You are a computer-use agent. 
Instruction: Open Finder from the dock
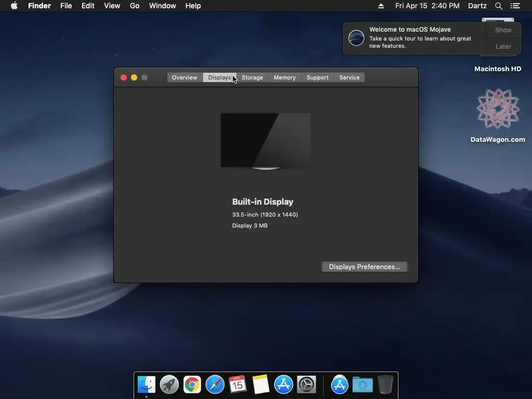[146, 384]
